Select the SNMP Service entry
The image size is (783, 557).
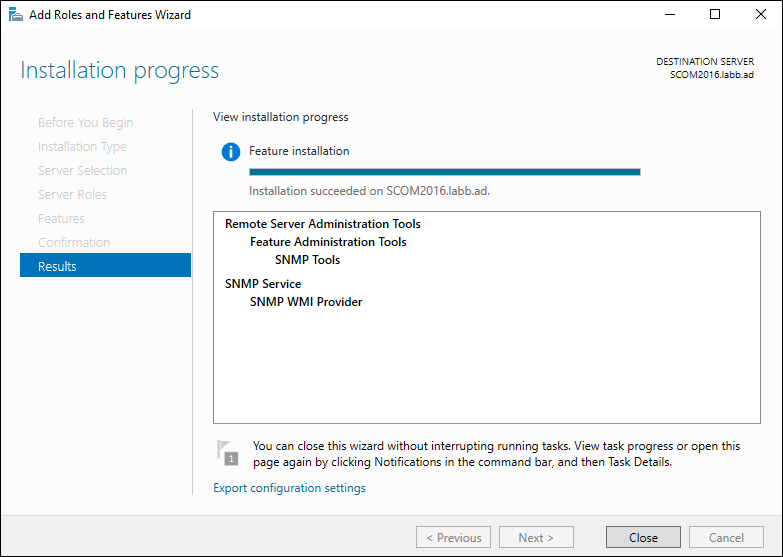(263, 284)
